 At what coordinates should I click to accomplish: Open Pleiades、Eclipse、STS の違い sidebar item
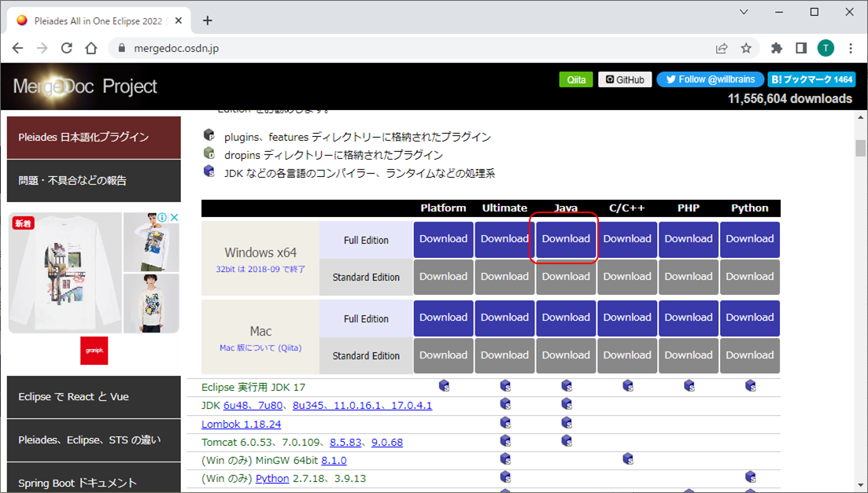(94, 440)
